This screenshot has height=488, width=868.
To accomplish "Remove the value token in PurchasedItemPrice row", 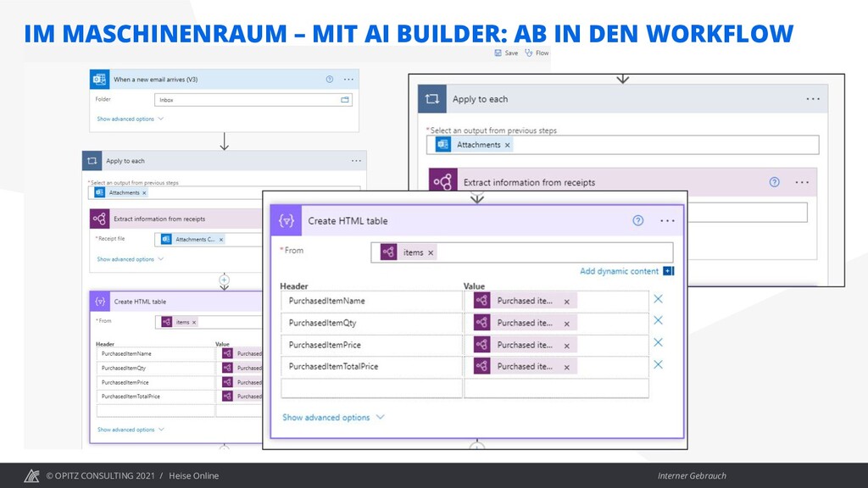I will (567, 346).
